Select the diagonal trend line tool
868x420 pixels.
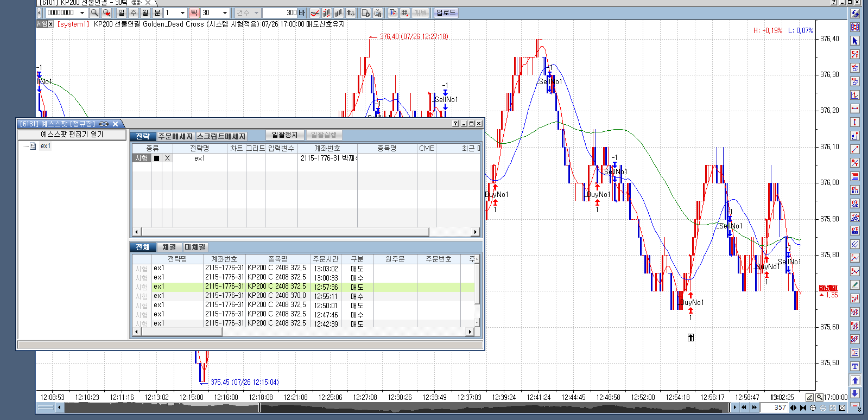click(855, 149)
